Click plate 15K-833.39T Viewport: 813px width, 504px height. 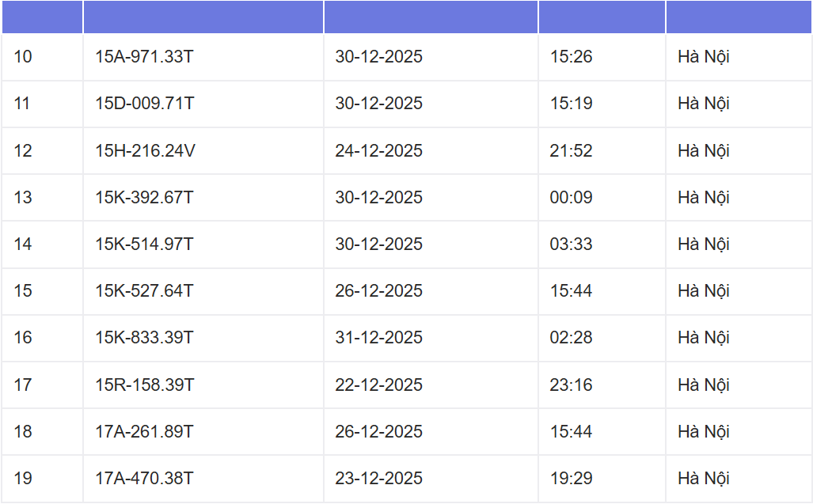144,338
